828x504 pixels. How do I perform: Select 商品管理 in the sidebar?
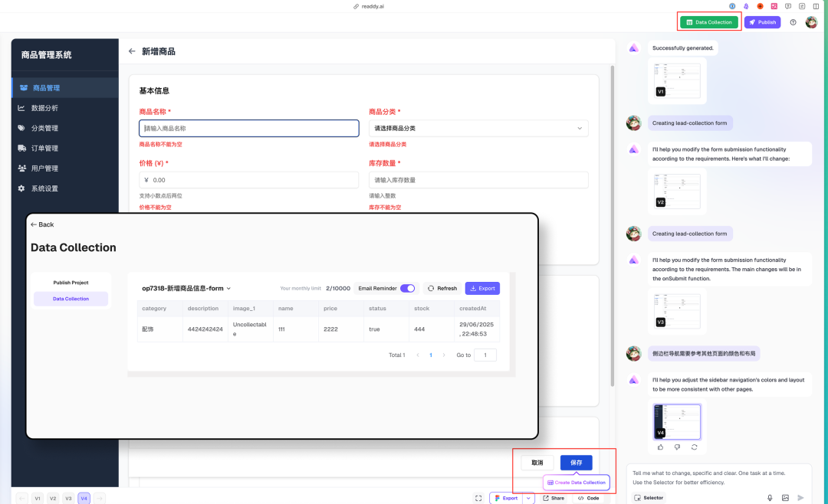coord(65,87)
